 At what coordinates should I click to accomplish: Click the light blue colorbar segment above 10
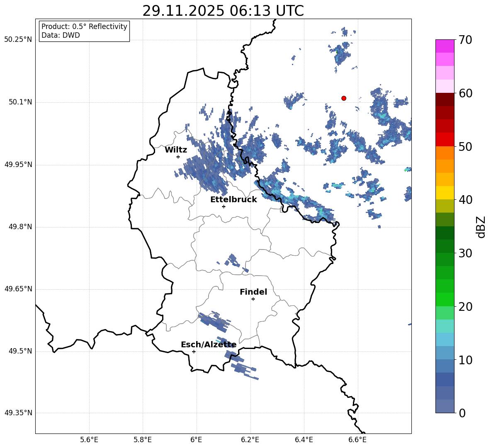click(x=445, y=353)
